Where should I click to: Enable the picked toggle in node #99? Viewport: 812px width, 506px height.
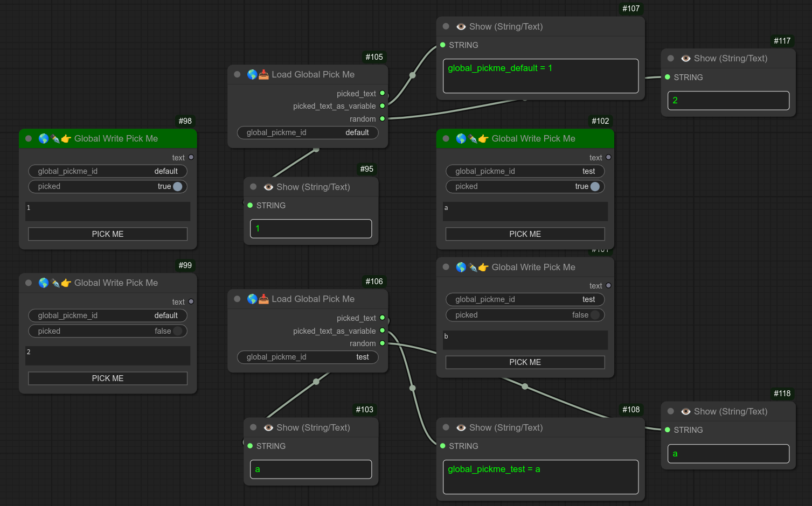[x=177, y=331]
